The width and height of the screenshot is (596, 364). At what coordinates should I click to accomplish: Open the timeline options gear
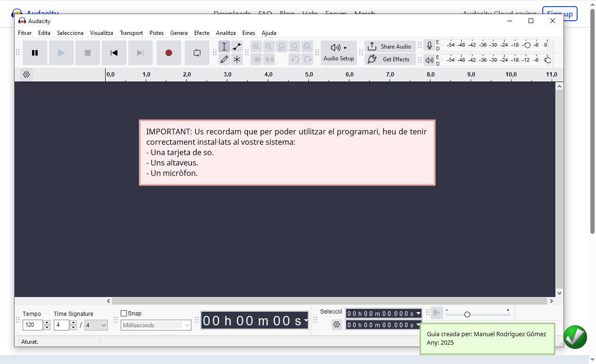pyautogui.click(x=26, y=74)
